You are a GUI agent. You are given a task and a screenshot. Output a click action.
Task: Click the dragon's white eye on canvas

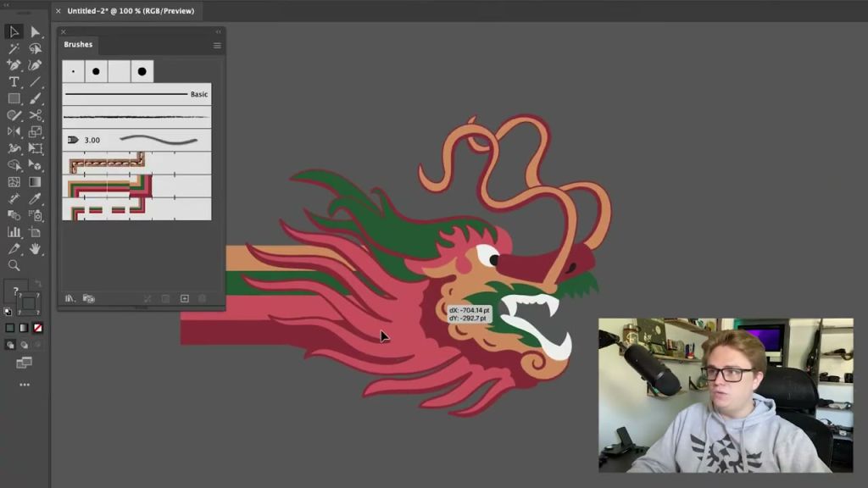tap(487, 256)
